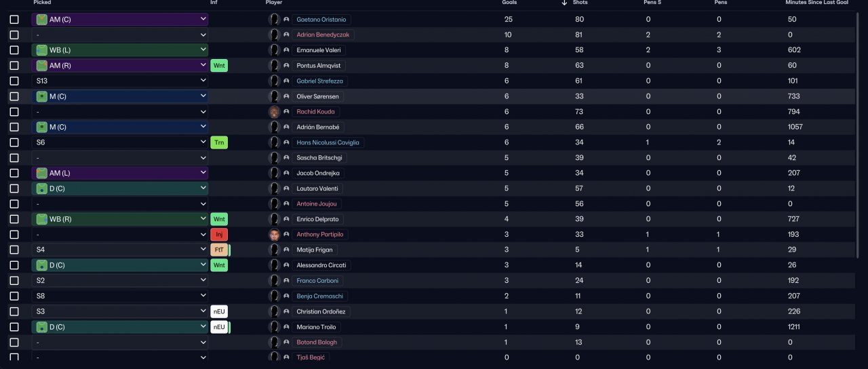The height and width of the screenshot is (369, 868).
Task: Click the Wnt status icon for Pontus Almqvist
Action: 218,65
